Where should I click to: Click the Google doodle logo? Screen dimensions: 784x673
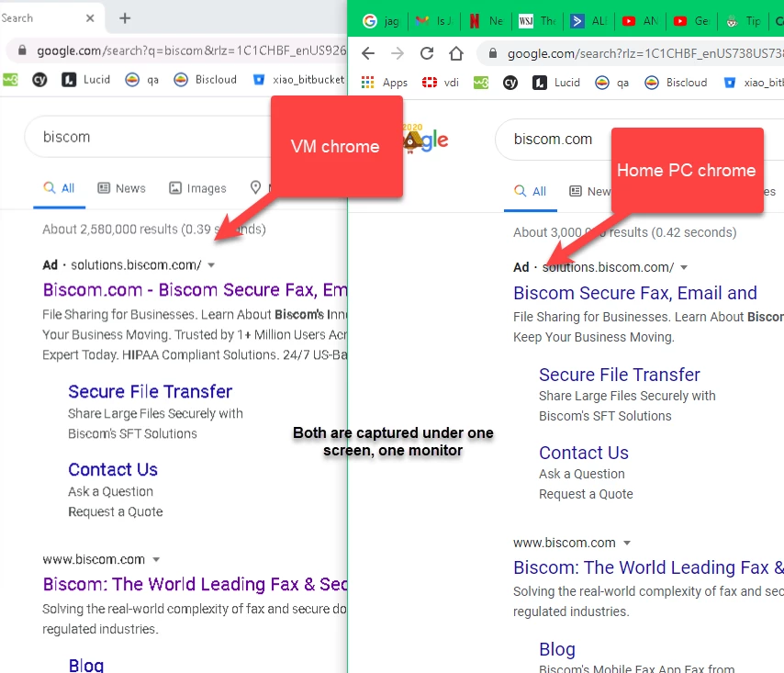click(425, 140)
